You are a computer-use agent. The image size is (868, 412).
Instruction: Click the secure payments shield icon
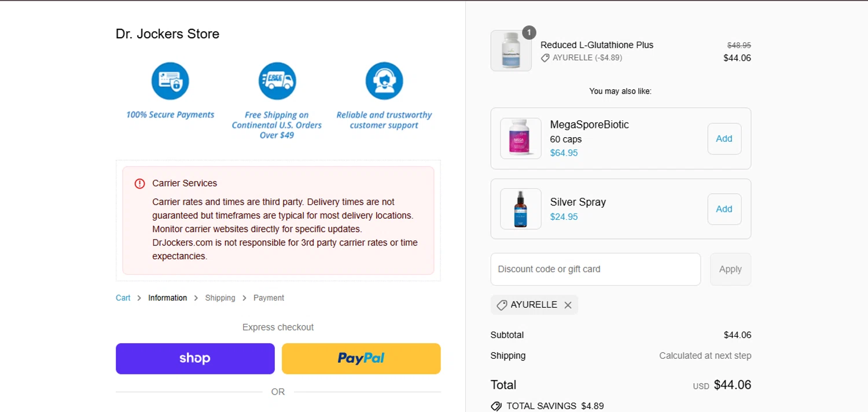[170, 81]
